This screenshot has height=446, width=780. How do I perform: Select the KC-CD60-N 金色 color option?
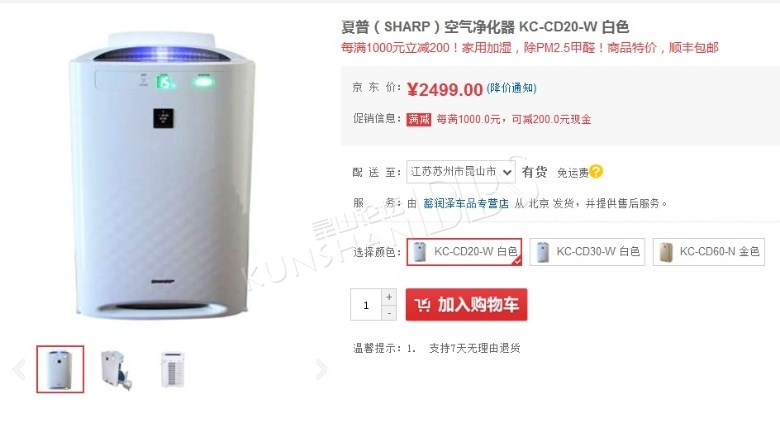coord(709,252)
